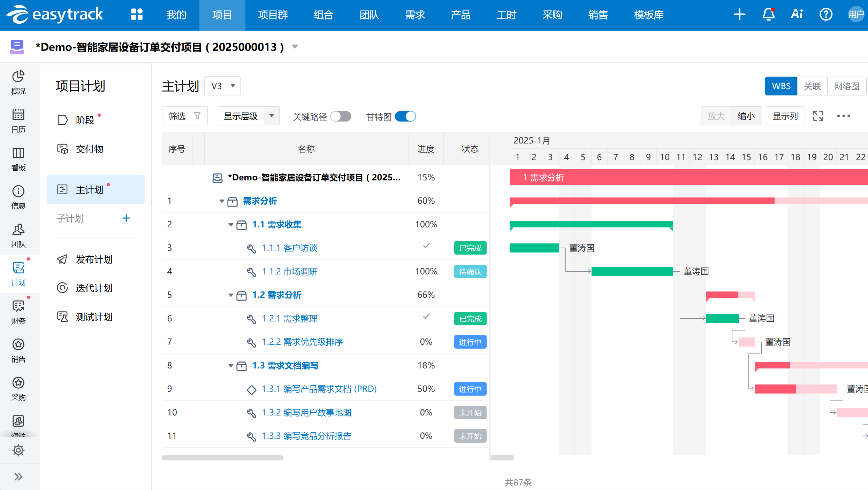Click the settings gear in sidebar

18,450
